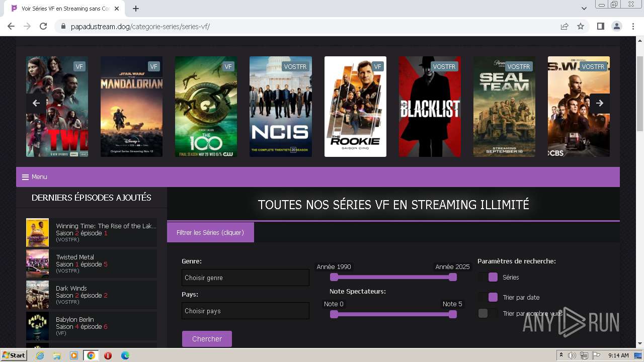Reload the current page
Viewport: 644px width, 362px height.
pos(43,26)
